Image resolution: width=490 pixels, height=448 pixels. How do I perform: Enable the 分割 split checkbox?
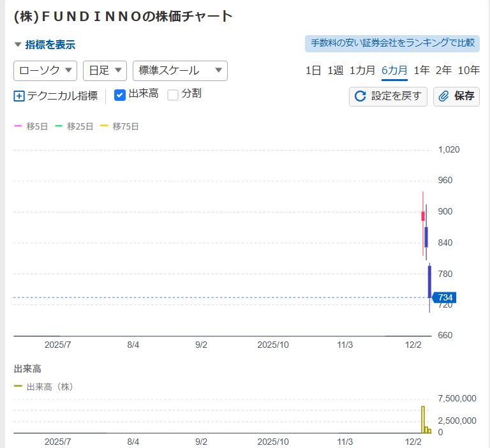pyautogui.click(x=173, y=95)
